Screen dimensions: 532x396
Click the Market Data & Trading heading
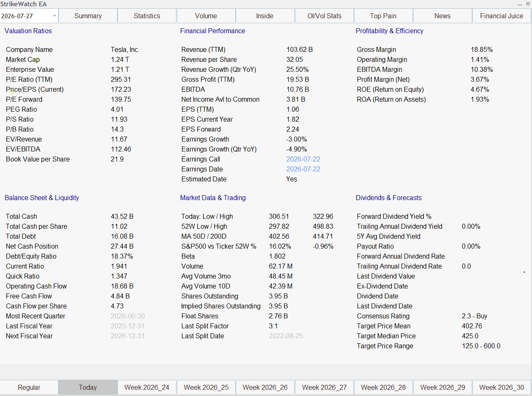213,198
